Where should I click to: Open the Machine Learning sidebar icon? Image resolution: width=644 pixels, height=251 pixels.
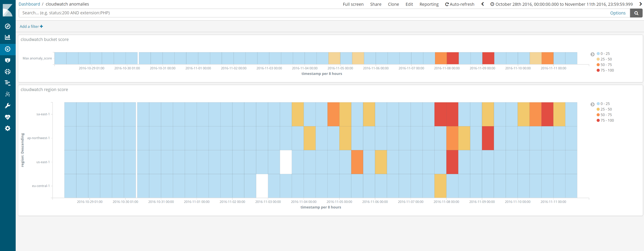click(8, 72)
